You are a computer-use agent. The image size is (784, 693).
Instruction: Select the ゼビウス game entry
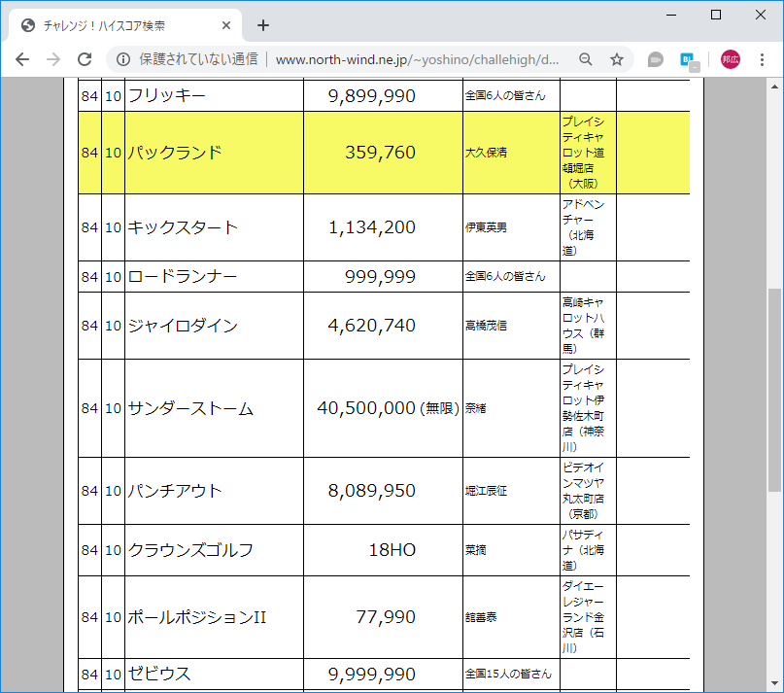[x=179, y=674]
